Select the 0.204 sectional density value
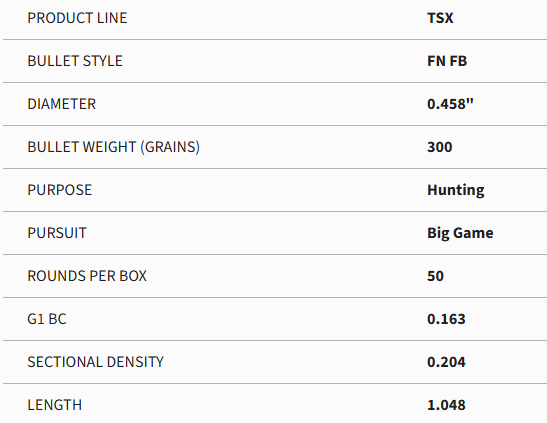Image resolution: width=547 pixels, height=423 pixels. pyautogui.click(x=446, y=362)
